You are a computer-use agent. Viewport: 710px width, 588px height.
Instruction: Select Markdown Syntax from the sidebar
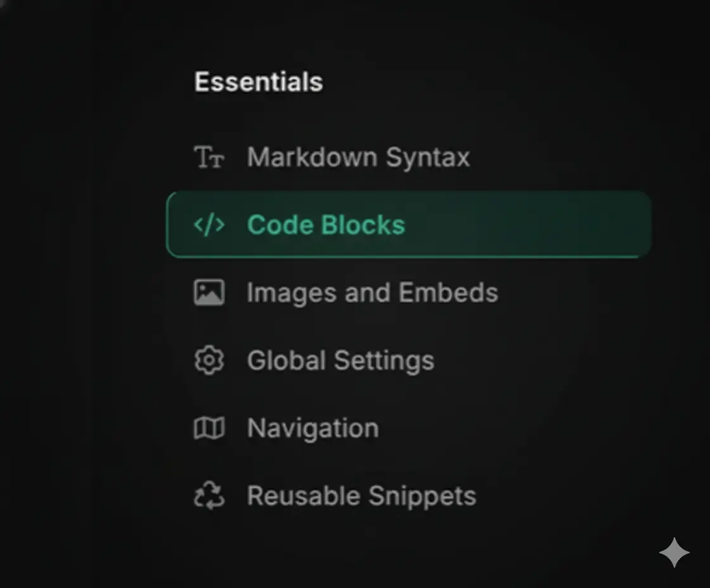(x=358, y=158)
